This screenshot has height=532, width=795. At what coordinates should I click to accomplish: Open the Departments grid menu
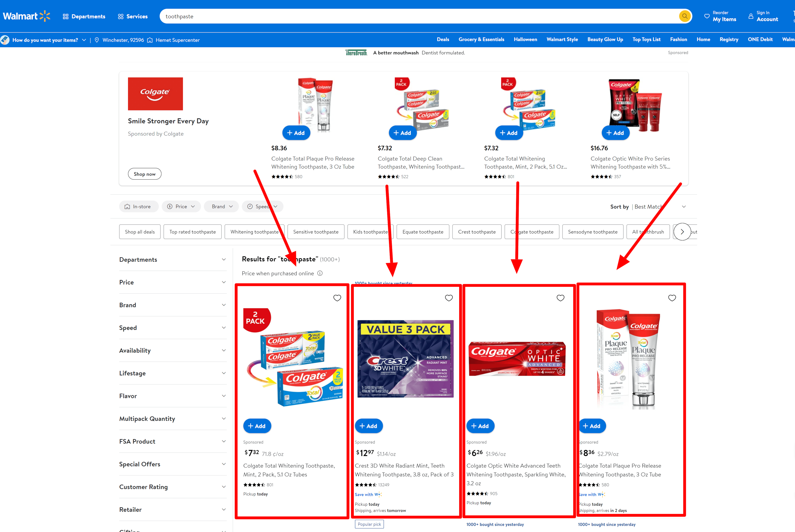pyautogui.click(x=84, y=16)
